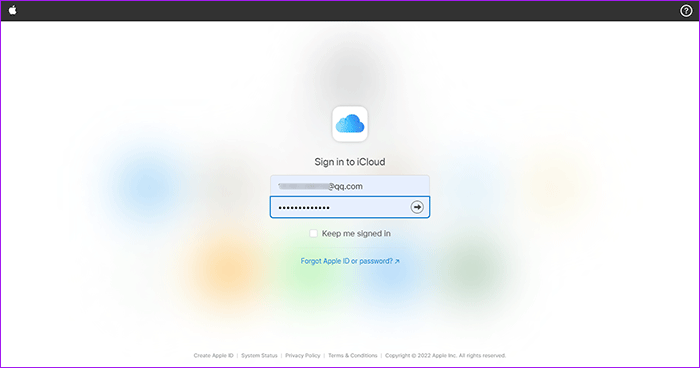Open Terms & Conditions footer link
The height and width of the screenshot is (368, 700).
coord(353,355)
